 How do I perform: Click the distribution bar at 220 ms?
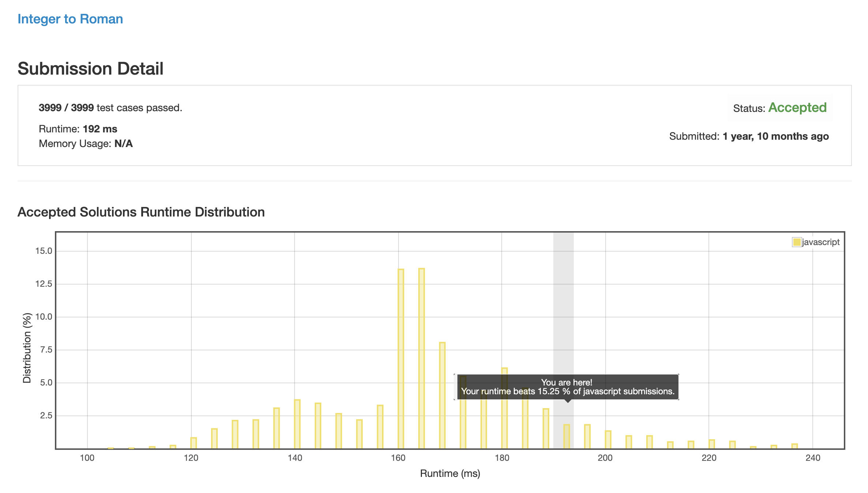coord(712,444)
